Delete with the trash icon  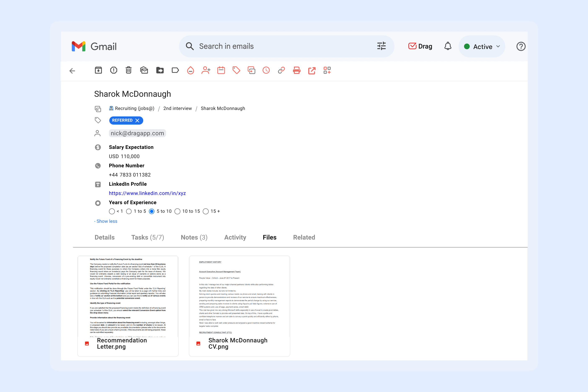pos(129,70)
